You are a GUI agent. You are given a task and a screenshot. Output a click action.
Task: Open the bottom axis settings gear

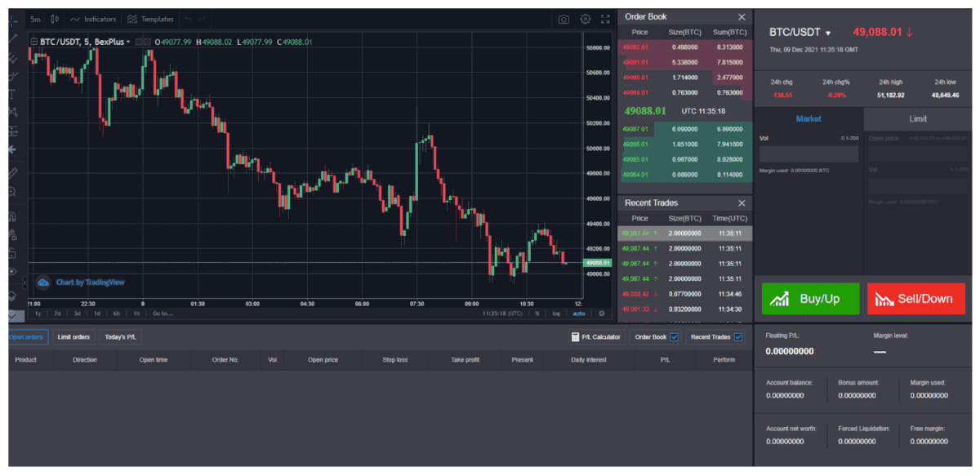click(x=602, y=313)
